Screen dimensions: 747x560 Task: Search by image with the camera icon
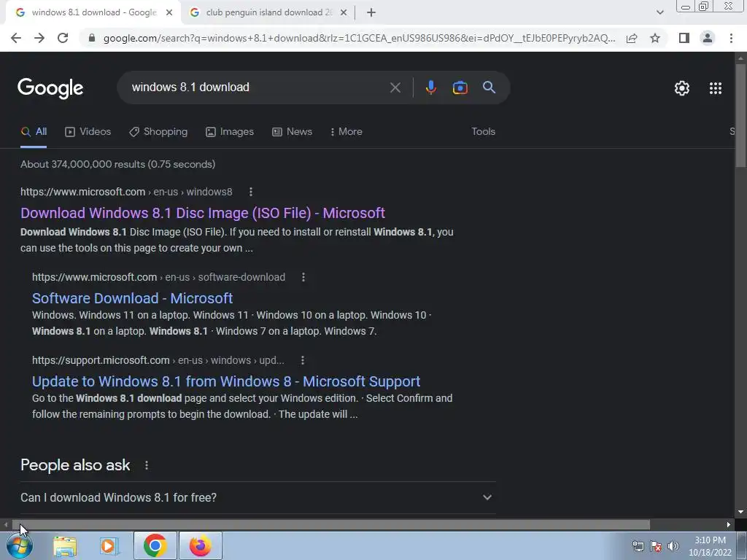pyautogui.click(x=460, y=87)
